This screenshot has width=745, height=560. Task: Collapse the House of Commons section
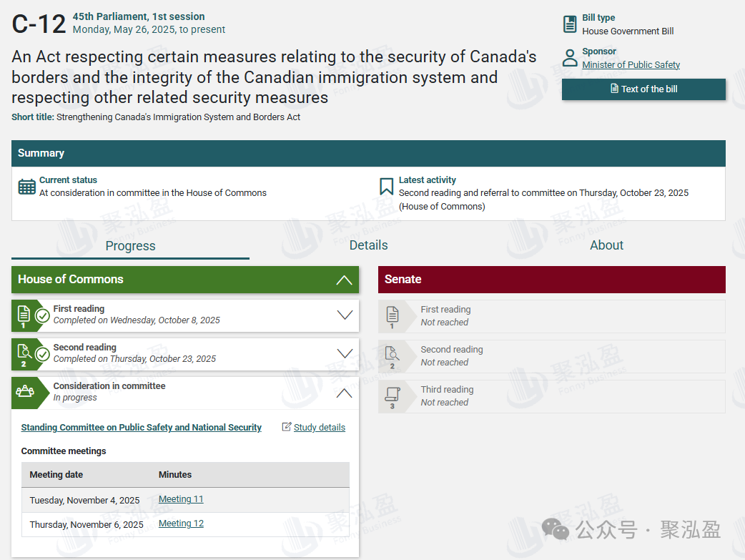coord(344,280)
